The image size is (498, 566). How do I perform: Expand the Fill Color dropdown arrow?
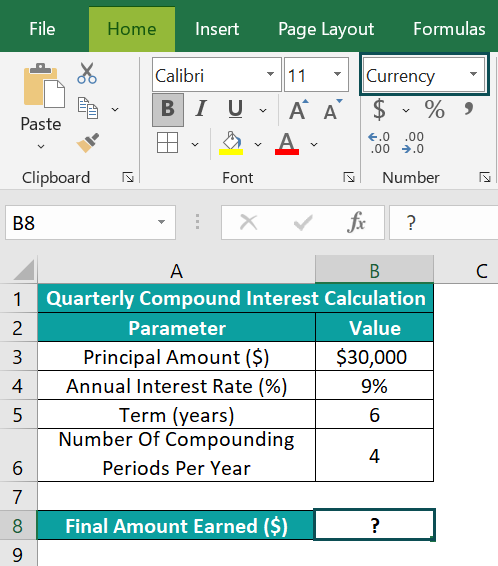[x=258, y=145]
